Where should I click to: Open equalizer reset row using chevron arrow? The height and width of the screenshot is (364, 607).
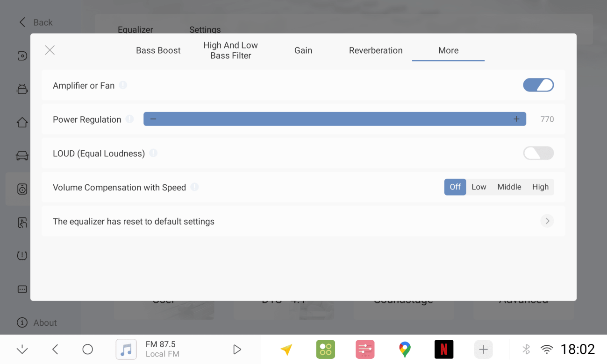(x=547, y=221)
